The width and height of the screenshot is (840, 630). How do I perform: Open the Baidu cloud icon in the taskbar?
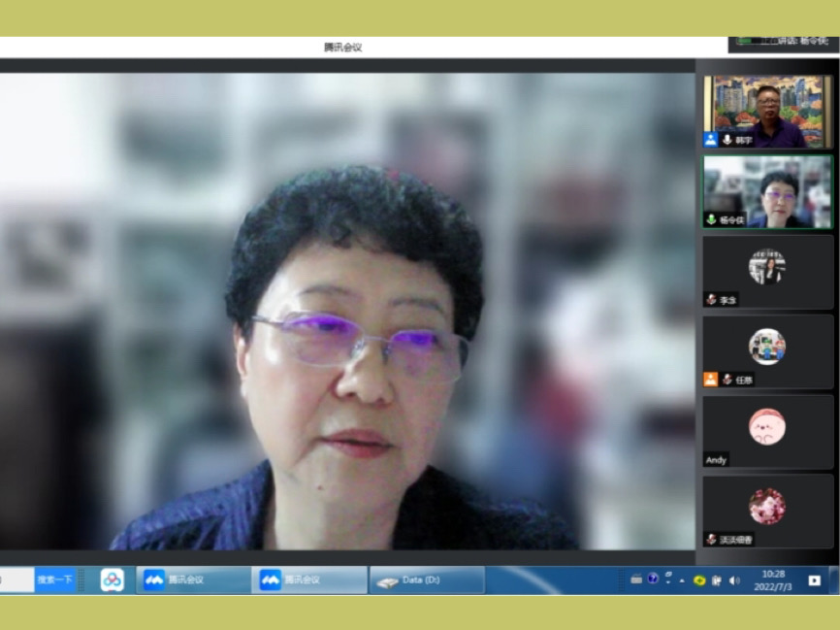[x=113, y=580]
